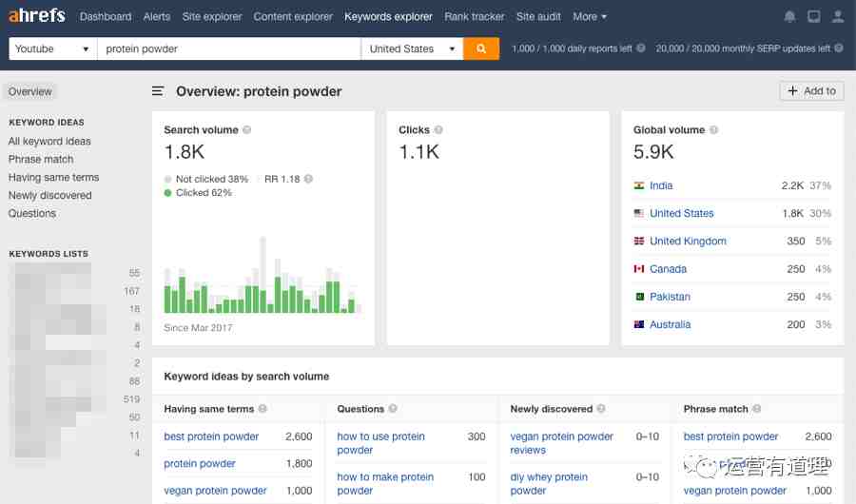Select Keywords explorer in navigation
Viewport: 856px width, 504px height.
click(x=388, y=17)
